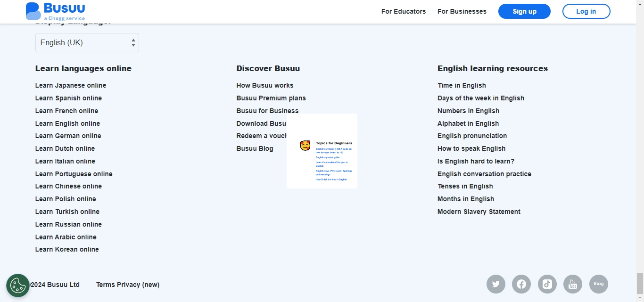
Task: Open the Privacy (new) link in footer
Action: click(138, 285)
